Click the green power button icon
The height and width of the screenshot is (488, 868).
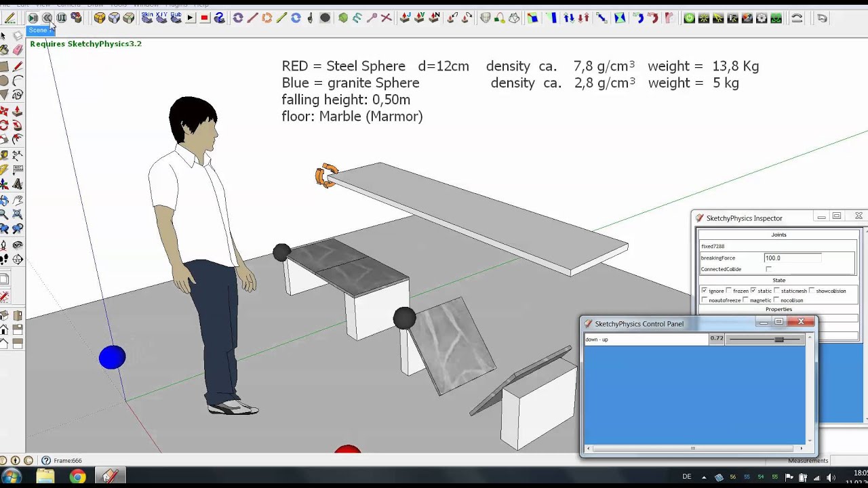[689, 18]
